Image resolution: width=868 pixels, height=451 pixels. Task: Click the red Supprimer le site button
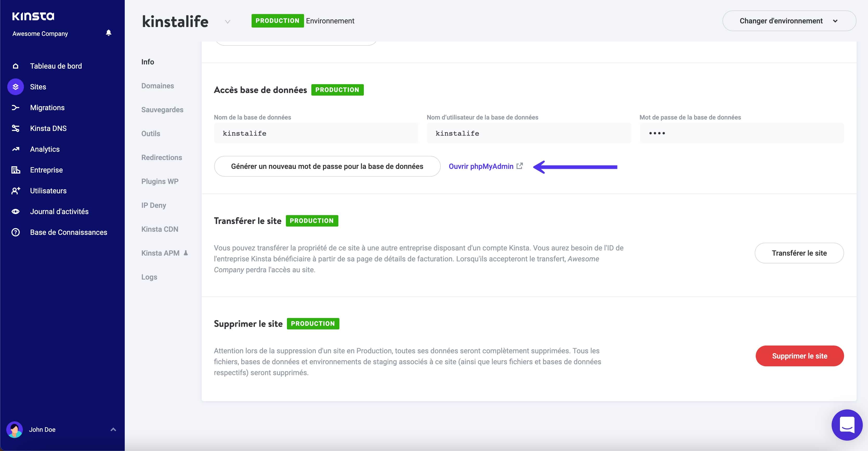(799, 356)
